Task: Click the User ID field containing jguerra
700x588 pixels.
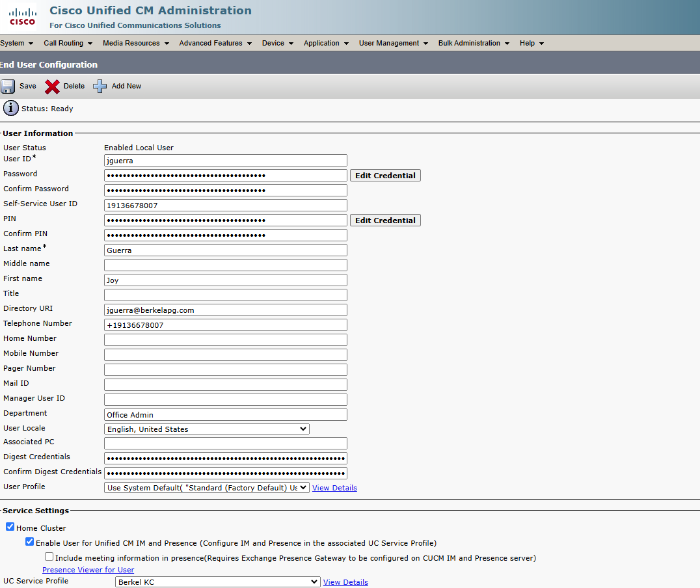Action: point(226,161)
